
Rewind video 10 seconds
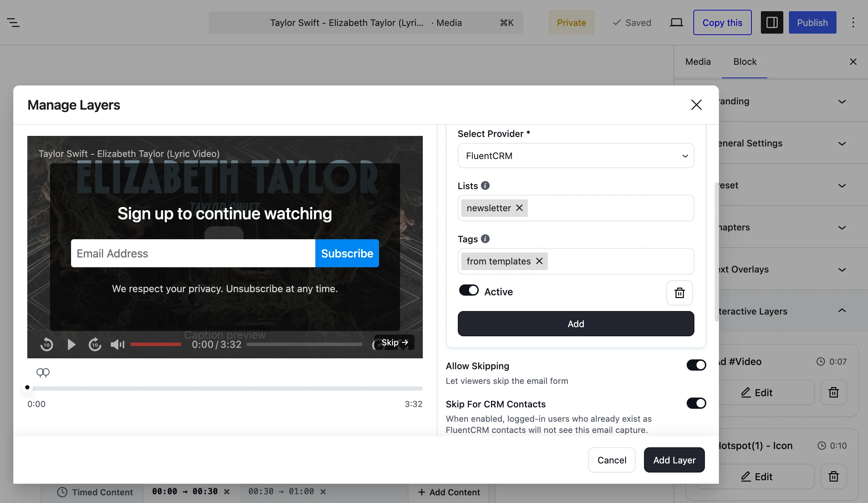tap(47, 344)
